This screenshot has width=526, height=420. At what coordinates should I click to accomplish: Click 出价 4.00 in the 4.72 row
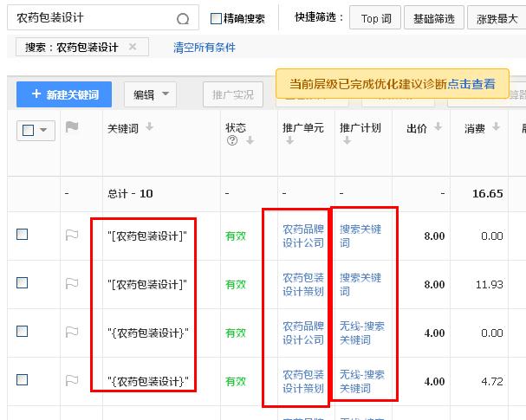(x=434, y=381)
